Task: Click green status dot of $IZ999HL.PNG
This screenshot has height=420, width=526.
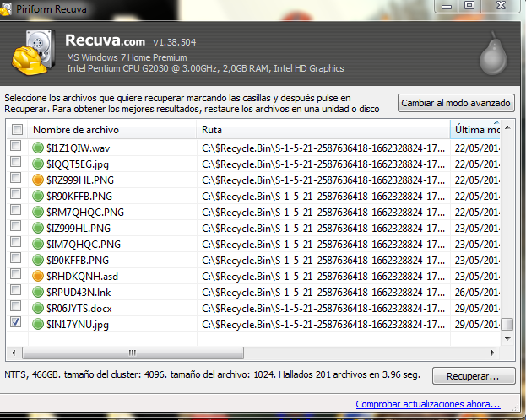Action: 38,228
